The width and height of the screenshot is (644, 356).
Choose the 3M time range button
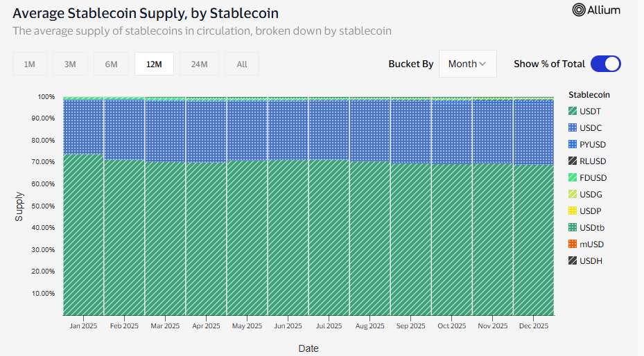(x=70, y=64)
